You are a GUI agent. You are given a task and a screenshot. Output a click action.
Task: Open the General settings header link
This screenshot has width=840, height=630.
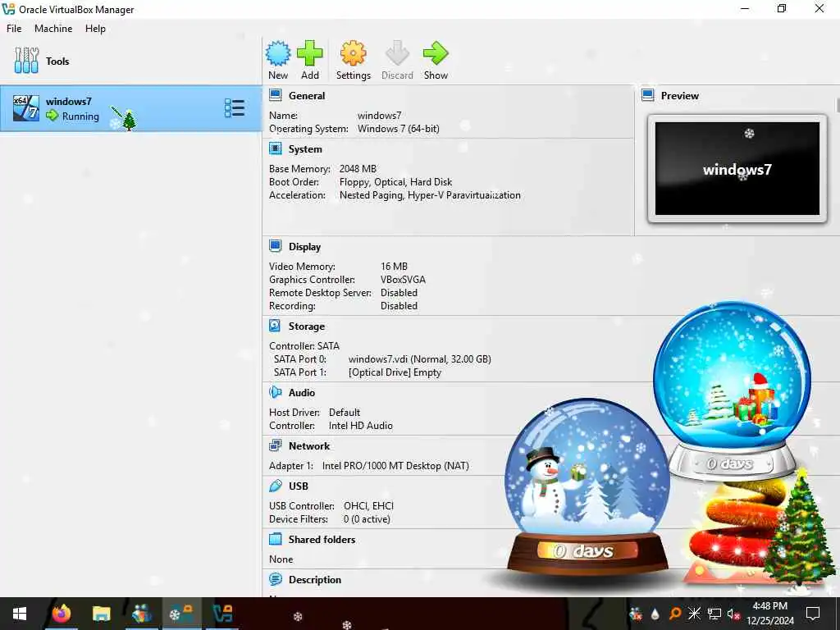click(x=307, y=95)
